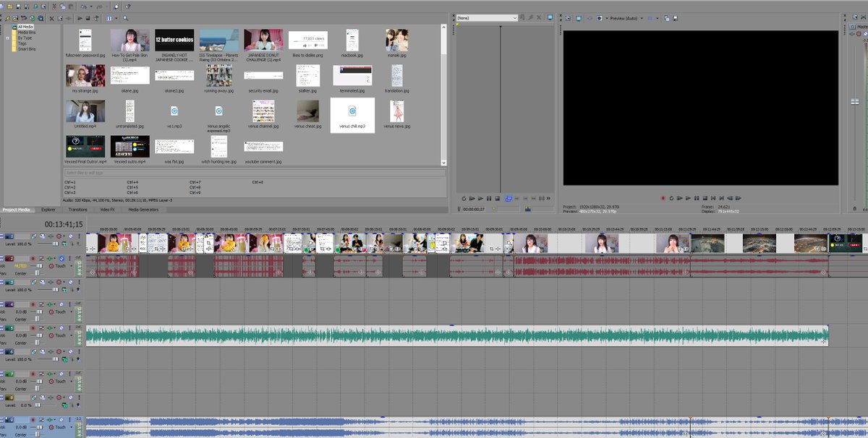
Task: Toggle Loop Playback in the video preview controls
Action: (671, 197)
